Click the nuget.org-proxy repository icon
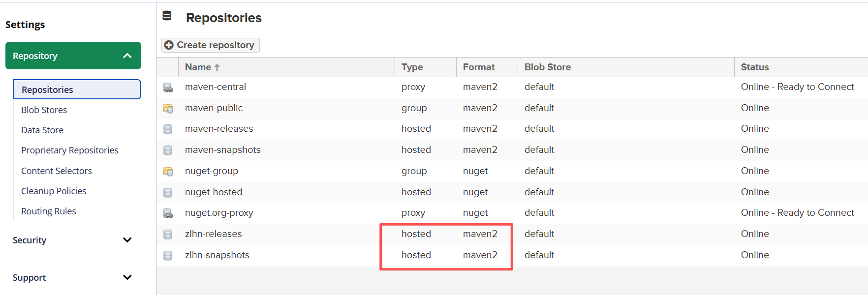The height and width of the screenshot is (295, 868). pyautogui.click(x=168, y=213)
